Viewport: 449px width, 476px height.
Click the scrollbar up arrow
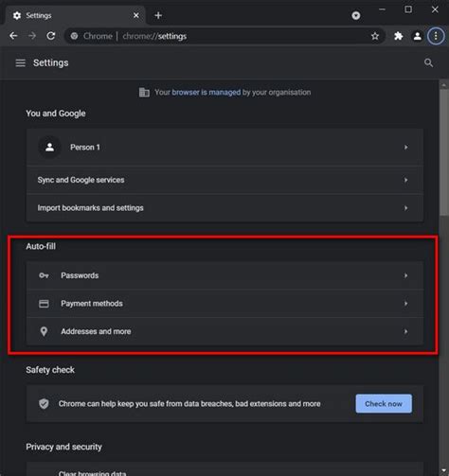click(444, 85)
